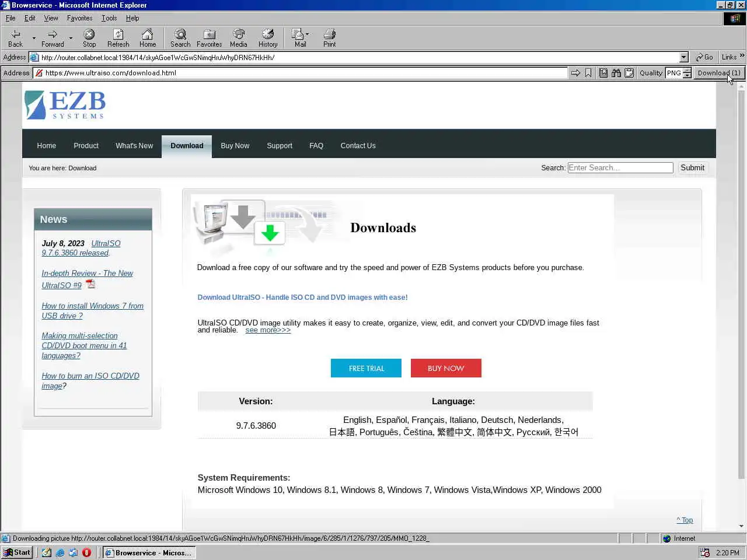Open the Product nav item
The image size is (747, 560).
pos(86,146)
